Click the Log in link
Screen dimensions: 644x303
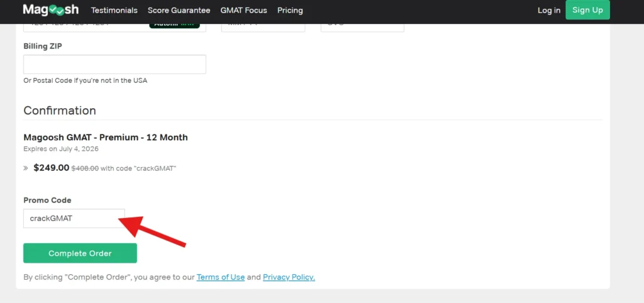548,10
